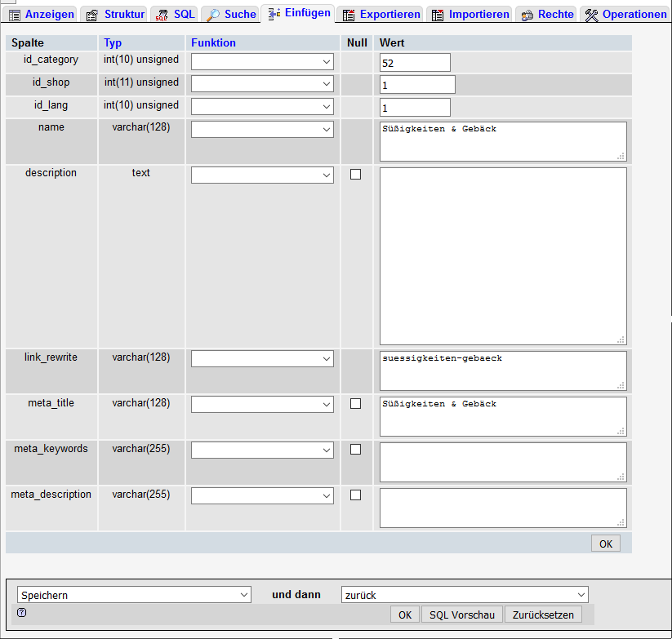Click the 'und dann' label
672x639 pixels.
(296, 594)
